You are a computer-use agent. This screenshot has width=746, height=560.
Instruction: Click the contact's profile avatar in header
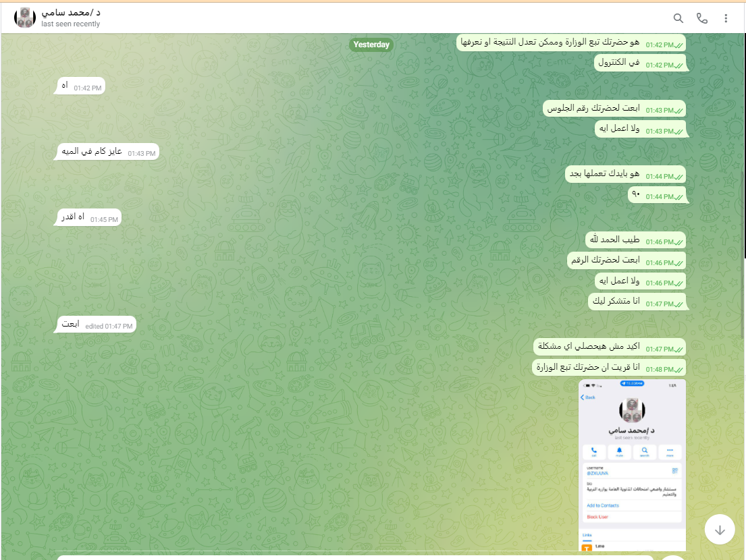[25, 18]
